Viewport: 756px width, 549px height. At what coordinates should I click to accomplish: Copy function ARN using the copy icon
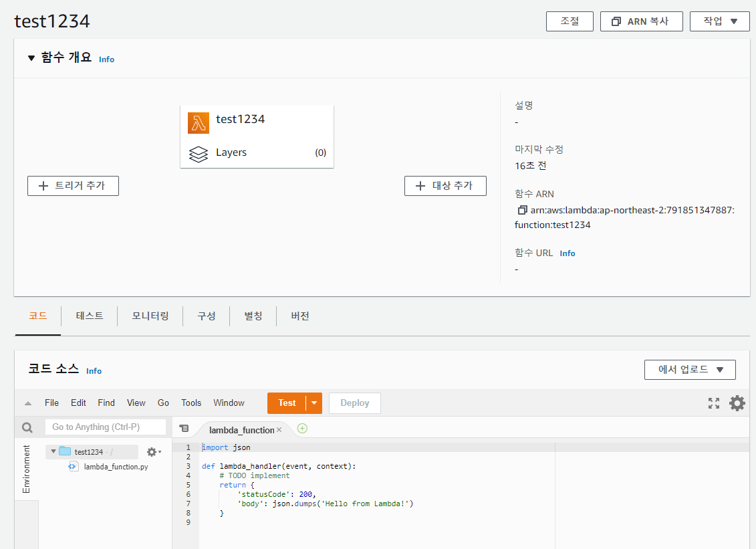522,210
